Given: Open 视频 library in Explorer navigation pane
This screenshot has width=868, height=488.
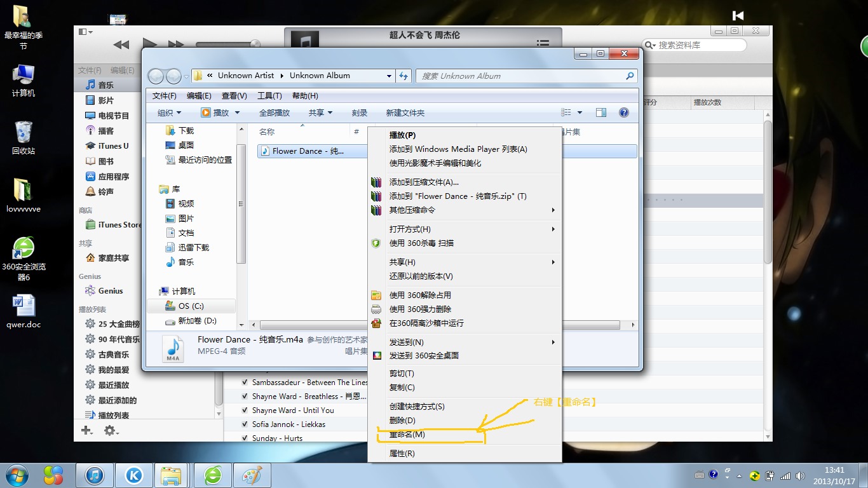Looking at the screenshot, I should coord(180,203).
